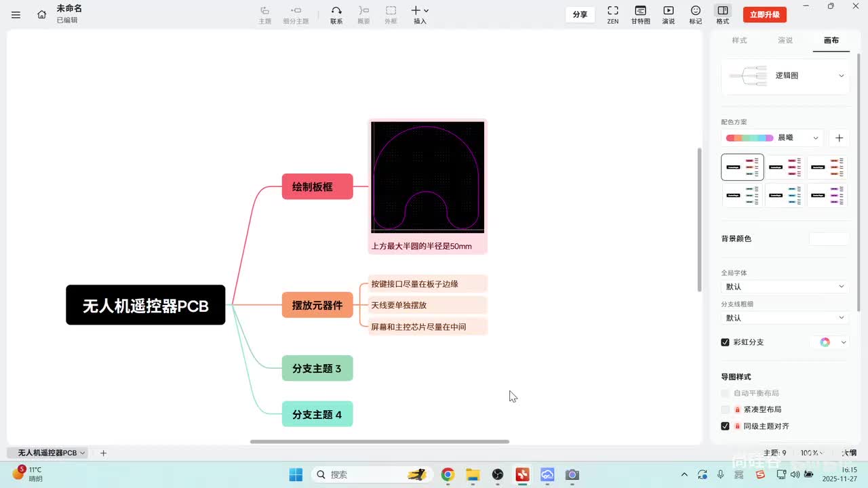Viewport: 868px width, 488px height.
Task: Show hidden system tray icons
Action: (x=684, y=474)
